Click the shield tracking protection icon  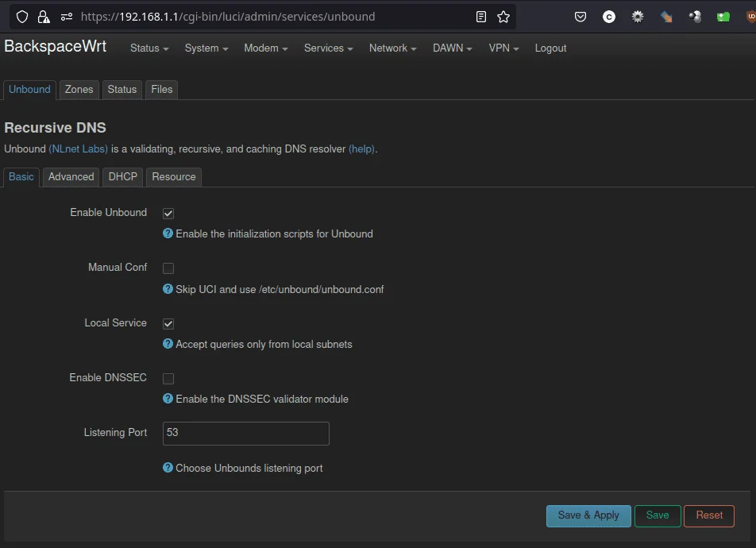(x=22, y=17)
